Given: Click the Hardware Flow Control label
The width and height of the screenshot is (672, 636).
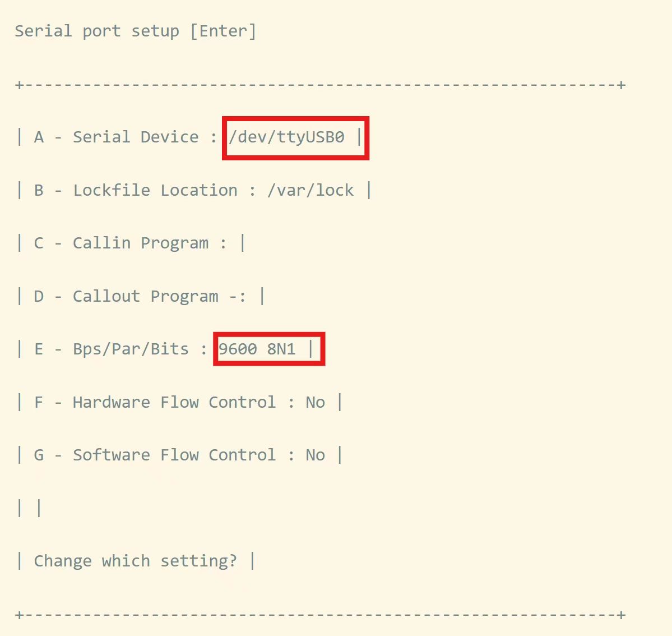Looking at the screenshot, I should pos(174,402).
